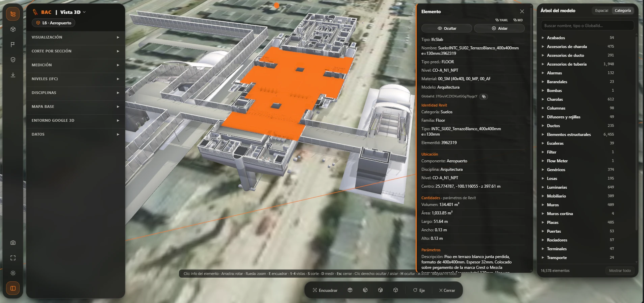
Task: Focus the model tree search field
Action: click(587, 26)
